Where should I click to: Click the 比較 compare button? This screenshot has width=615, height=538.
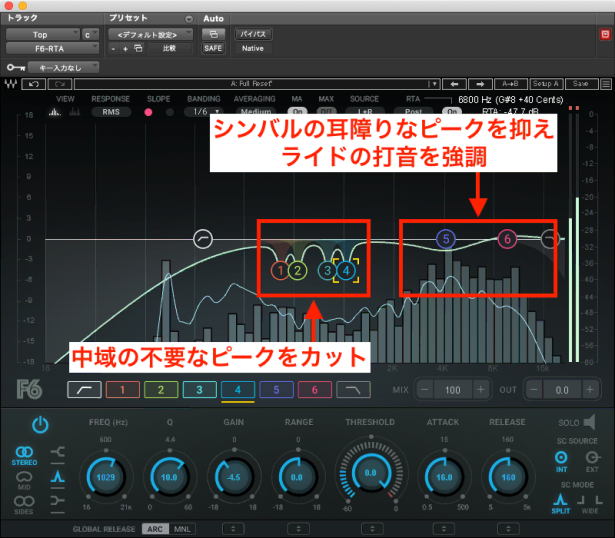pyautogui.click(x=169, y=48)
